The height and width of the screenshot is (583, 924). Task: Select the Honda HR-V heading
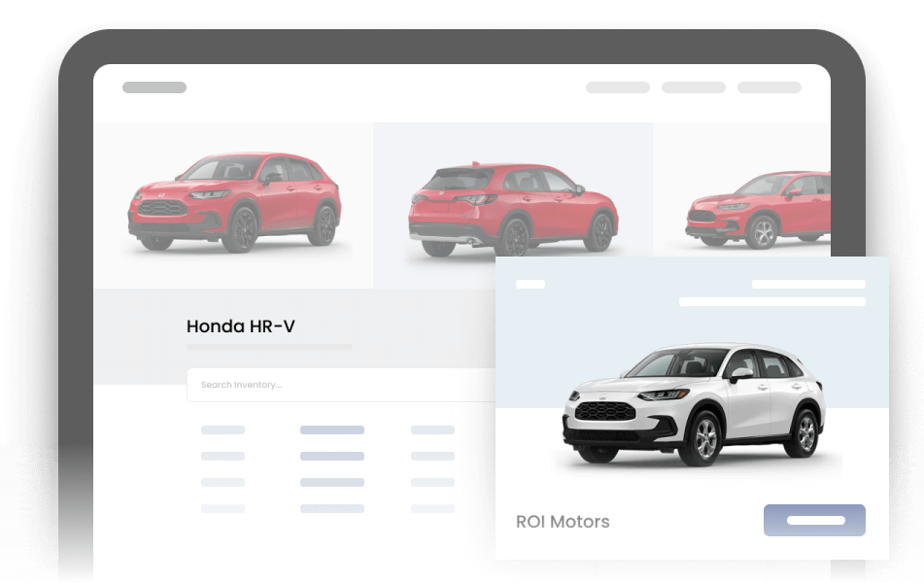[240, 326]
